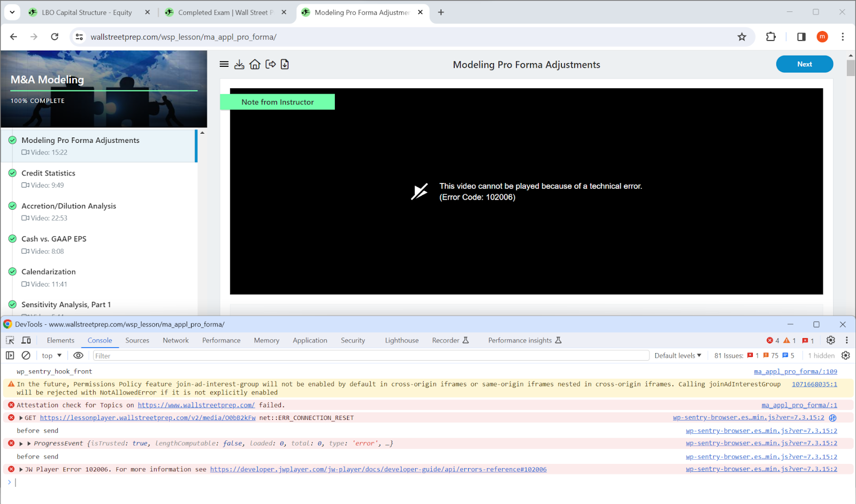Expand the GET lessonplayer error entry
The height and width of the screenshot is (504, 856).
pyautogui.click(x=21, y=418)
